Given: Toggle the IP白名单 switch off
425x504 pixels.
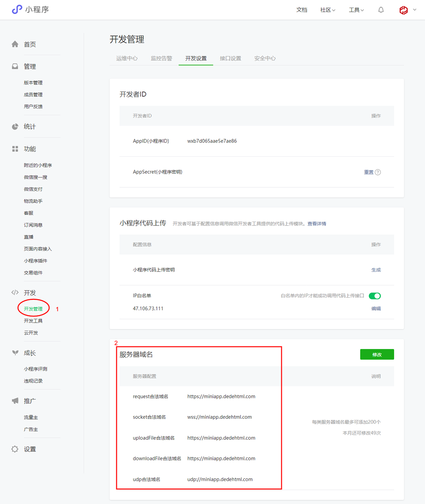Looking at the screenshot, I should tap(374, 296).
